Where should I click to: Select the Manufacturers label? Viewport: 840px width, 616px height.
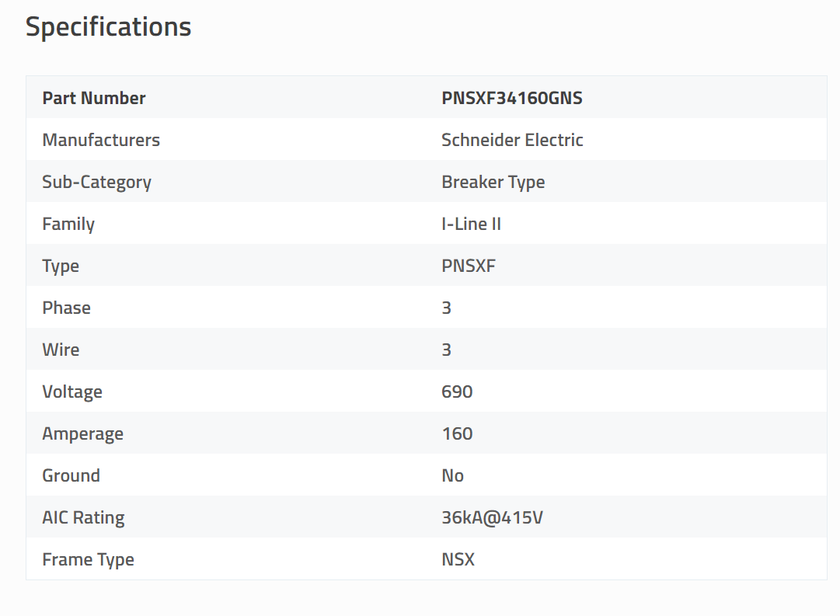(101, 140)
